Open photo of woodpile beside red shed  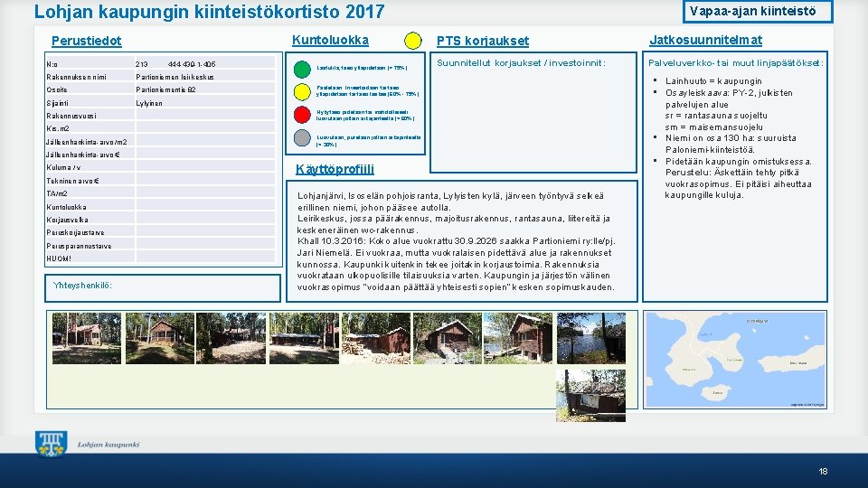[x=376, y=338]
